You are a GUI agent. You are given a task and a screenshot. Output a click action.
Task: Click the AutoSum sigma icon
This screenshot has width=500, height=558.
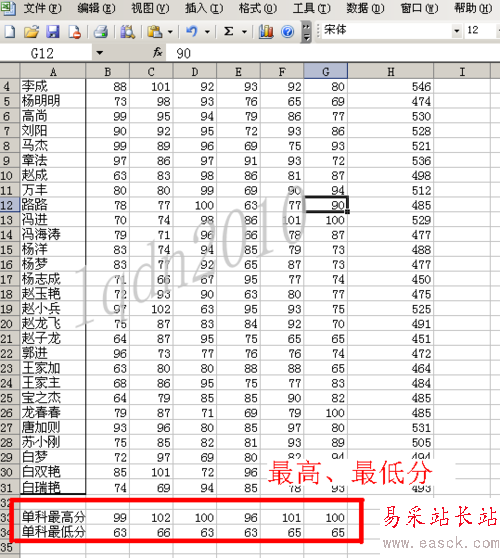229,32
